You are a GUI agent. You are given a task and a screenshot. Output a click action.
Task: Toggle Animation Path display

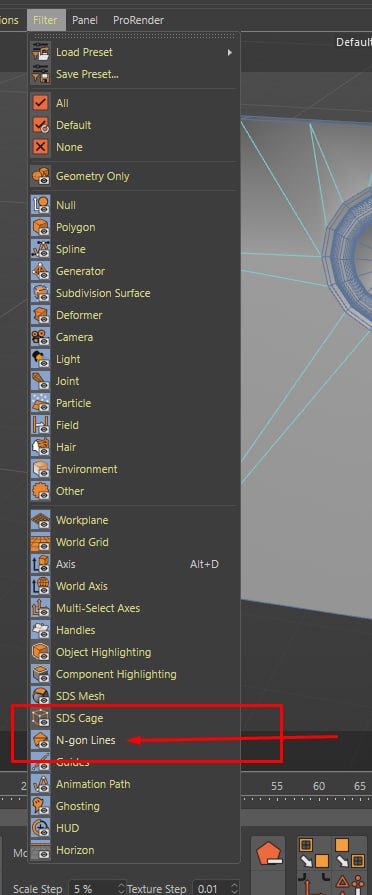coord(134,784)
